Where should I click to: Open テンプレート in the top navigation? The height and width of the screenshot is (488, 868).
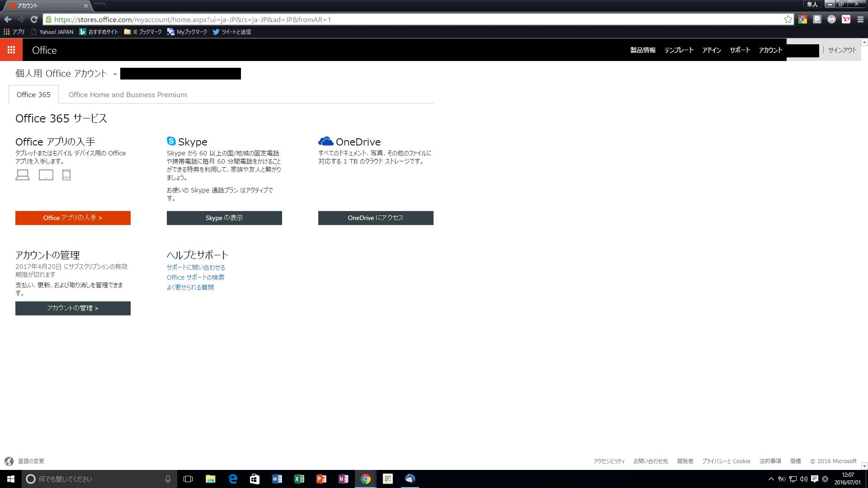[x=679, y=50]
